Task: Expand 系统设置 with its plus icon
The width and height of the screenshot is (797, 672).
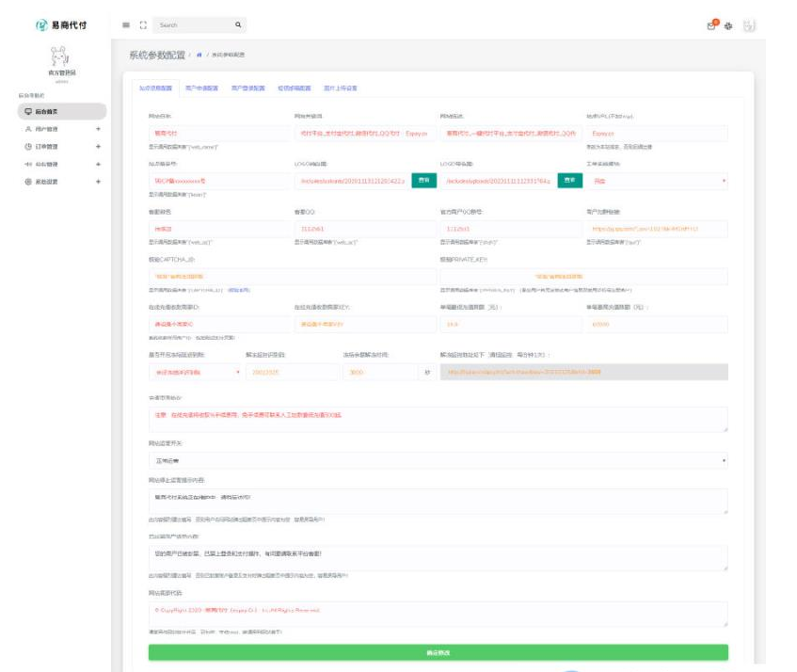Action: click(x=98, y=181)
